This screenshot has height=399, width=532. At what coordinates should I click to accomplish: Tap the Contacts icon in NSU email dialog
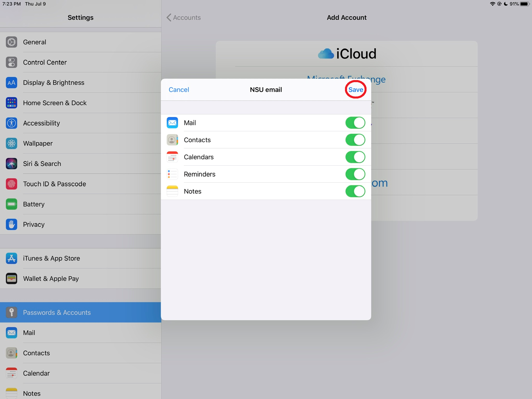[x=172, y=140]
